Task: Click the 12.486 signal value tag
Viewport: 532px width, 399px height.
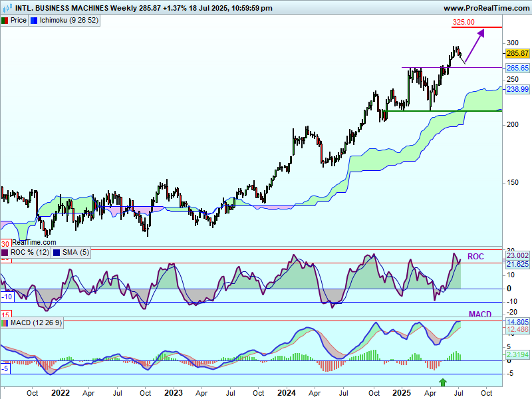Action: point(517,329)
